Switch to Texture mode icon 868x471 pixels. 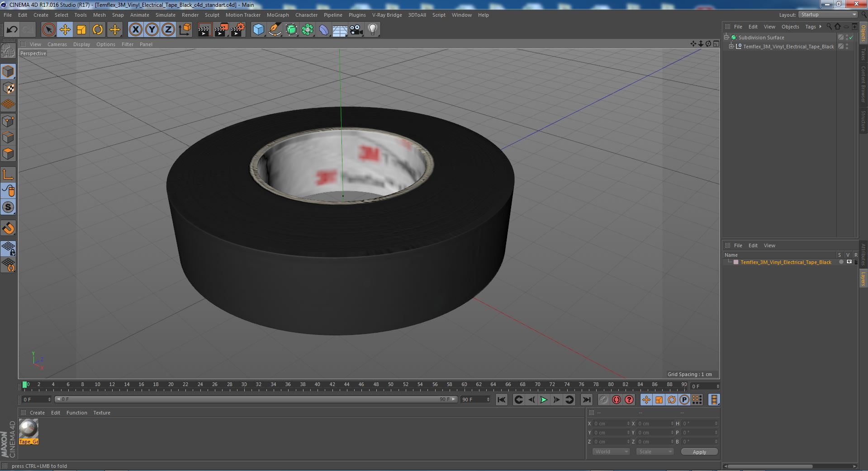[8, 88]
